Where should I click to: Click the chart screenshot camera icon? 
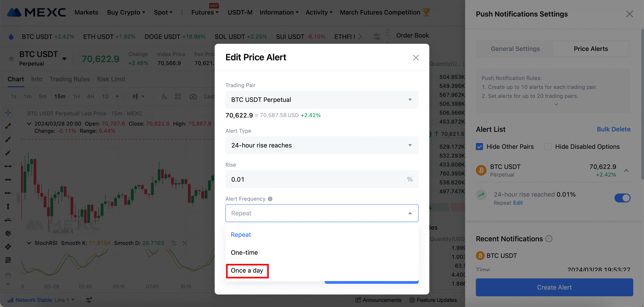[x=193, y=97]
